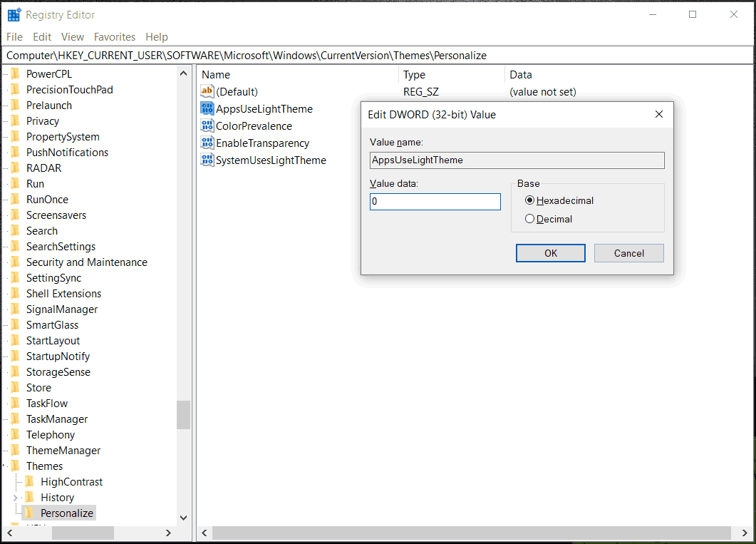Click the PowerCPL folder icon
756x544 pixels.
tap(16, 73)
